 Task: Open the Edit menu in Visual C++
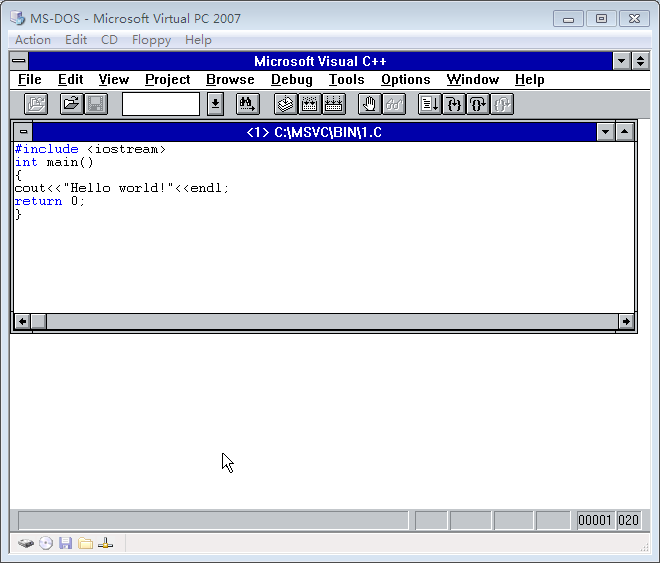point(70,80)
